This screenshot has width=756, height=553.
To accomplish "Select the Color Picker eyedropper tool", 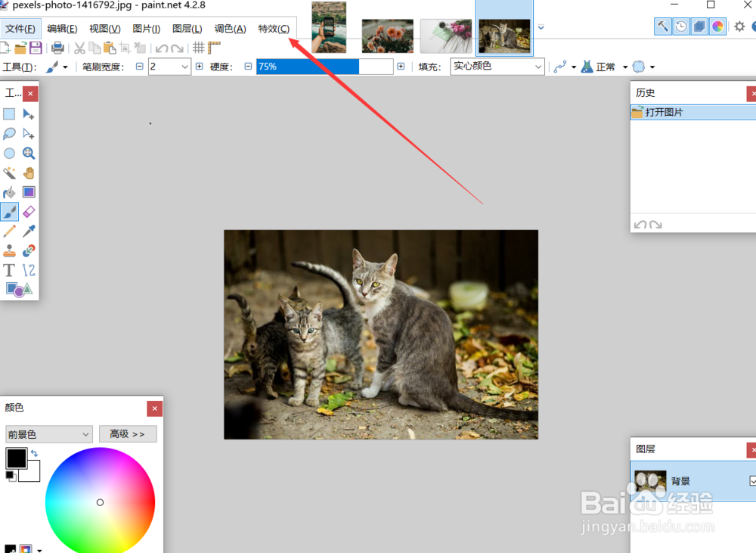I will [x=29, y=231].
